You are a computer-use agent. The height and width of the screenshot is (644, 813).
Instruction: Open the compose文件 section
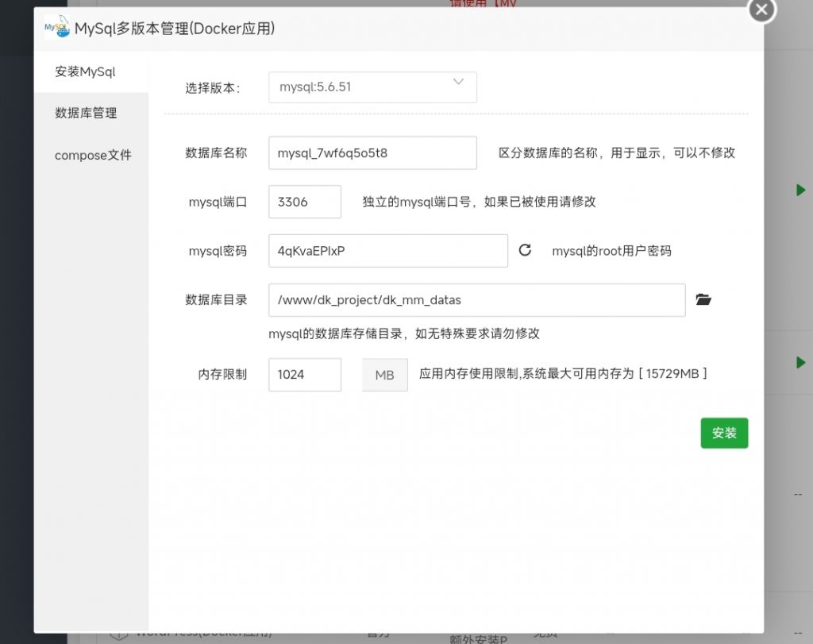(x=92, y=155)
